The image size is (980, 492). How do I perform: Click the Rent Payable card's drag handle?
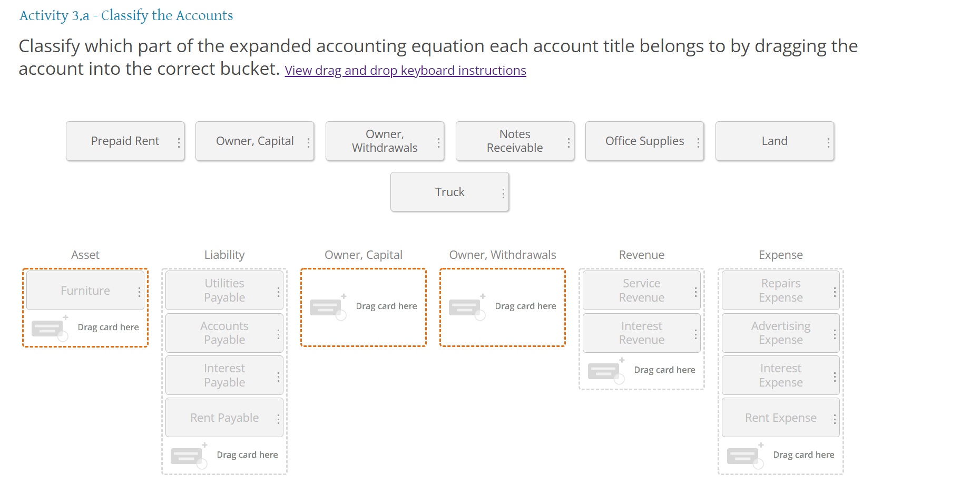point(278,419)
